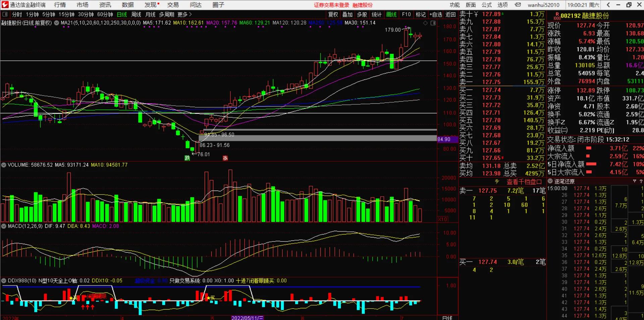Click the 通达信 red logo icon
This screenshot has width=644, height=320.
[x=5, y=5]
